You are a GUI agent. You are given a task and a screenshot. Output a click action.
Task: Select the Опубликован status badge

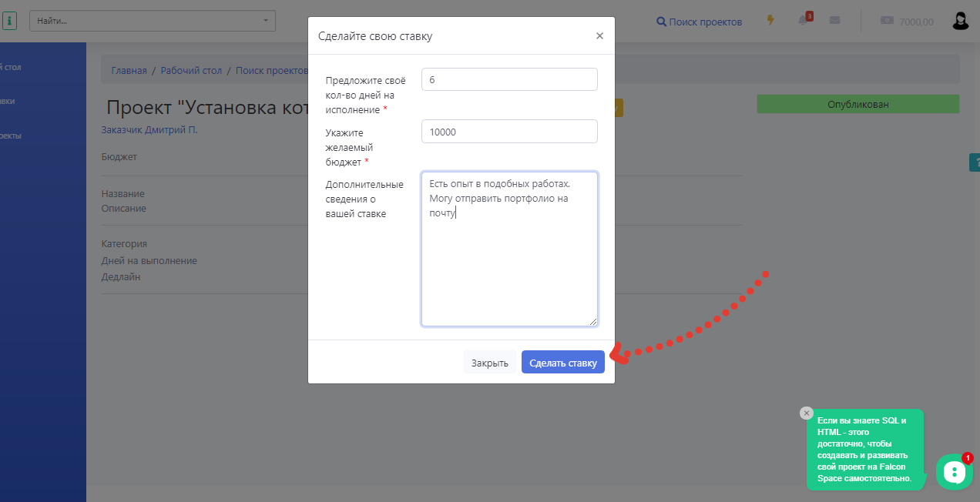tap(857, 103)
